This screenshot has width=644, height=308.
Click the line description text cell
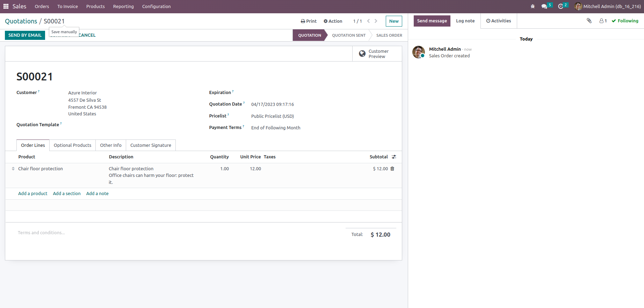click(151, 175)
